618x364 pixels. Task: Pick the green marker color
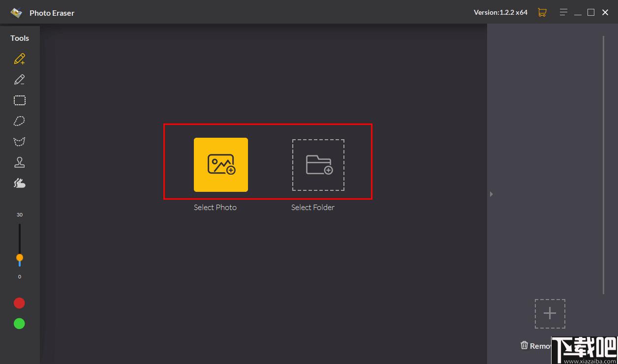point(19,324)
